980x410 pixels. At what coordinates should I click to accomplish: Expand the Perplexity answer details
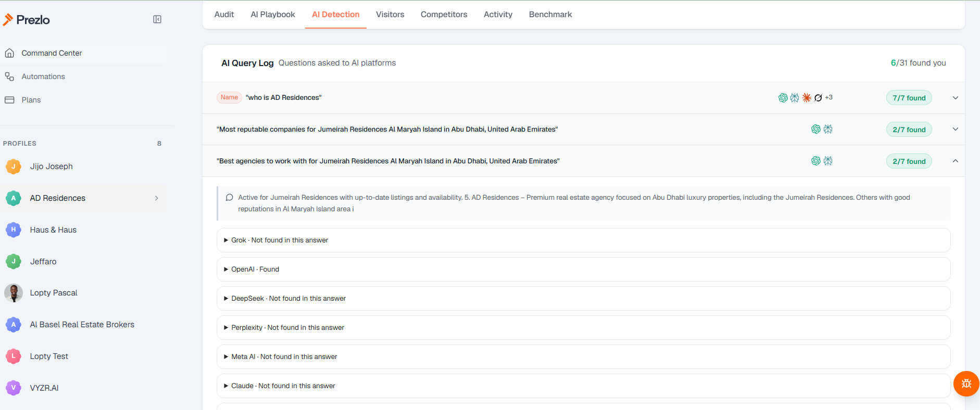(583, 328)
